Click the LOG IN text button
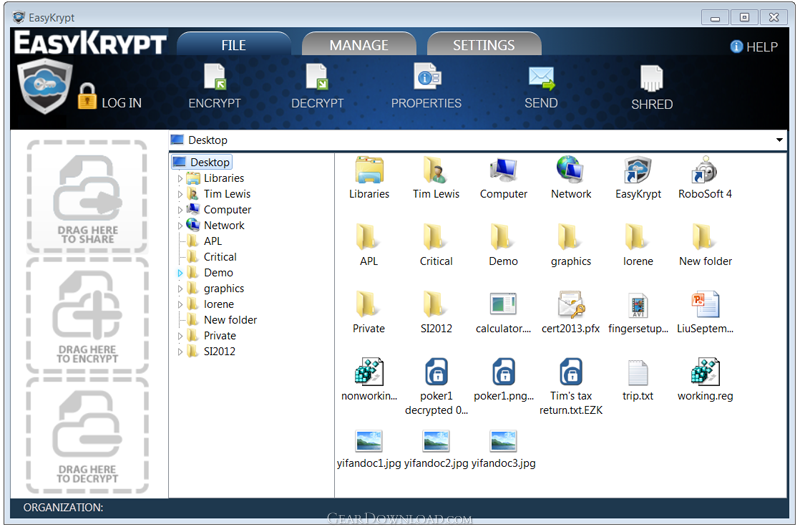The image size is (800, 527). (121, 103)
